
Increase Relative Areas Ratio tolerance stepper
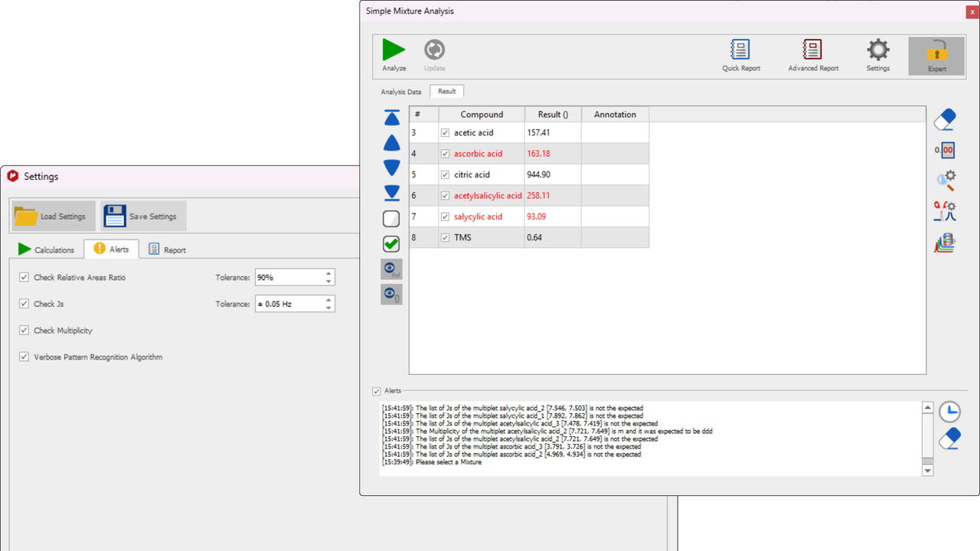pos(328,273)
